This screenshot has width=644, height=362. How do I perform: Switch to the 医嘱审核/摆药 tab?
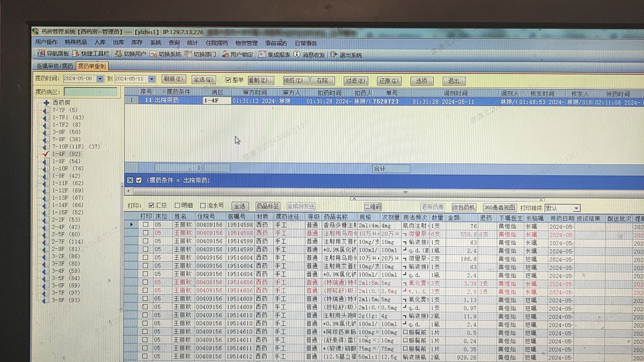click(55, 66)
